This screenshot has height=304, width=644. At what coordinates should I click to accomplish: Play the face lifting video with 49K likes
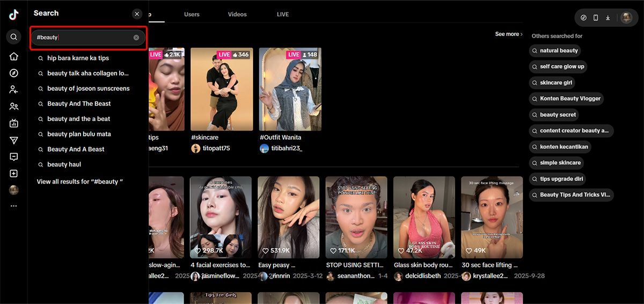click(x=492, y=218)
